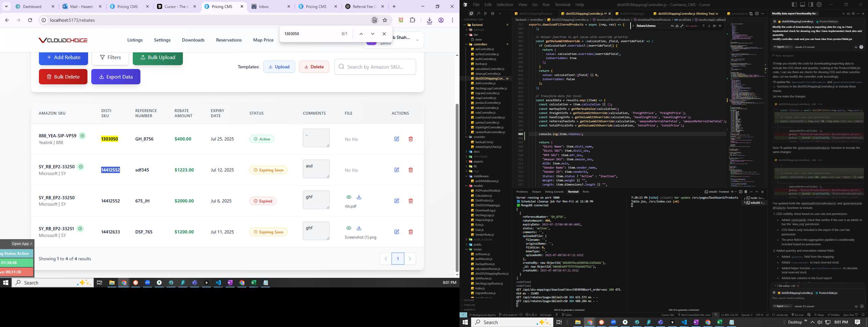Edit the GH_8756 rebate row
The height and width of the screenshot is (327, 868).
click(x=397, y=139)
